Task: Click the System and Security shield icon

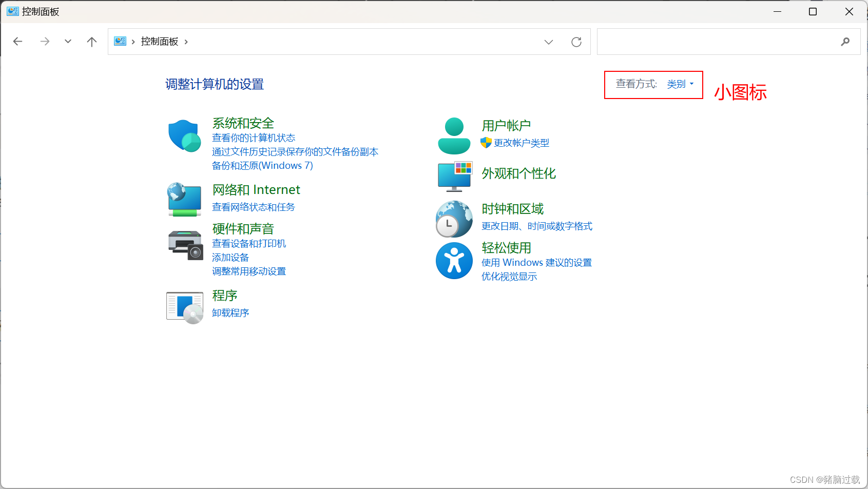Action: tap(185, 136)
